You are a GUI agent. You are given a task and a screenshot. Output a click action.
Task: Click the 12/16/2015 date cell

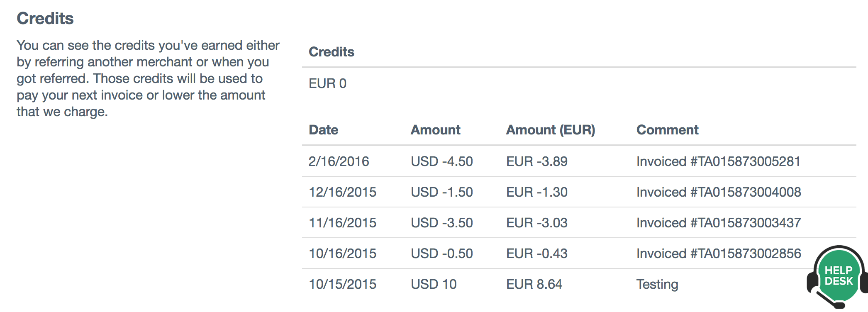point(342,192)
